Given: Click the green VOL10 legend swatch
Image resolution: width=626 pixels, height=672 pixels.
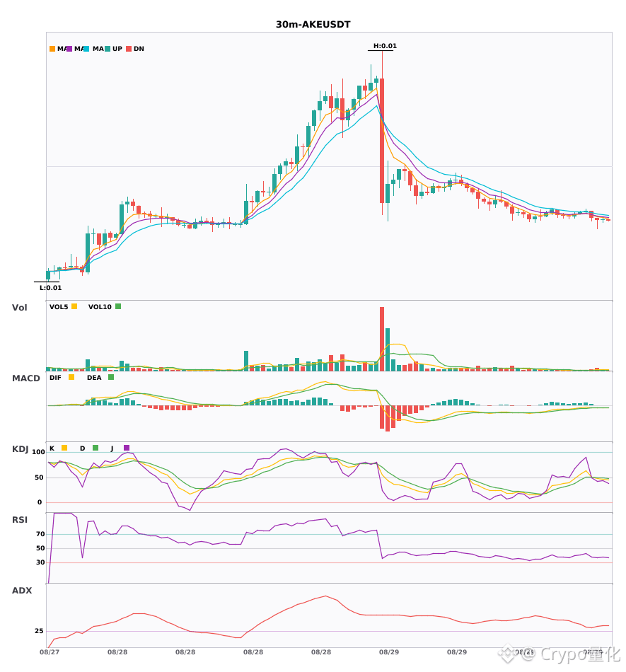Looking at the screenshot, I should (x=118, y=306).
